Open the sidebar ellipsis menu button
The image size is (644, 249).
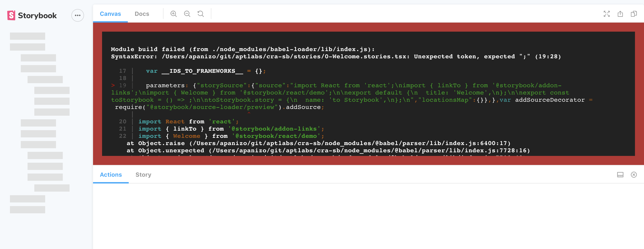point(77,16)
